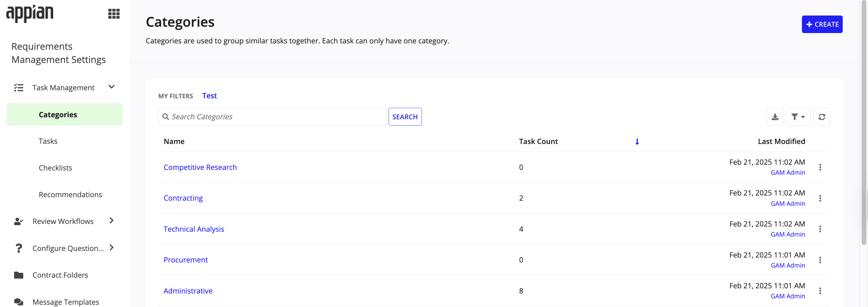Open Message Templates settings page
The width and height of the screenshot is (868, 307).
coord(66,302)
